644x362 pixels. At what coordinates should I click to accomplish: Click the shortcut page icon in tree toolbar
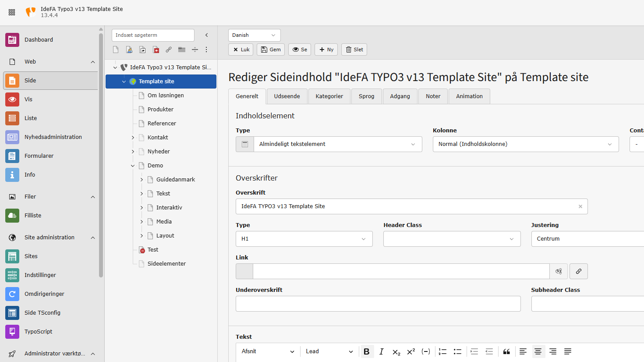click(142, 50)
